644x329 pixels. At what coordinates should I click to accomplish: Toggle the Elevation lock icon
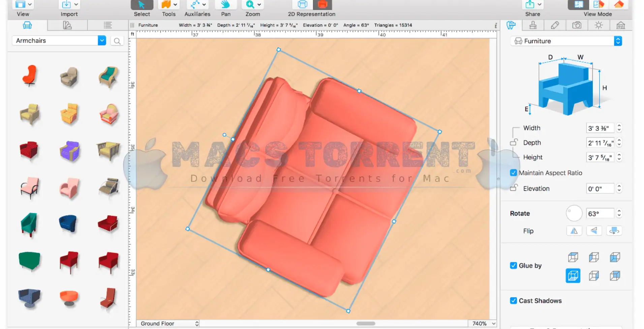(x=514, y=188)
